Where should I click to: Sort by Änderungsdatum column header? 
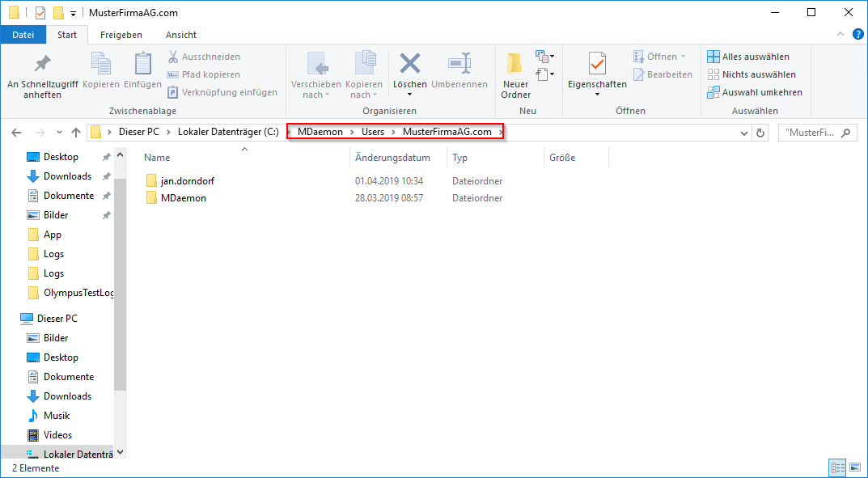392,158
